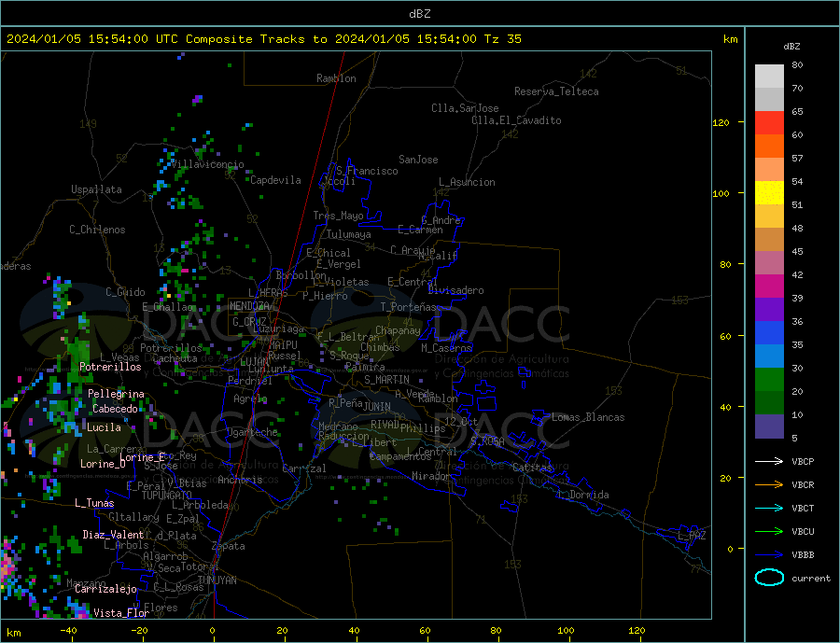
Task: Click the SanJose label
Action: (418, 160)
